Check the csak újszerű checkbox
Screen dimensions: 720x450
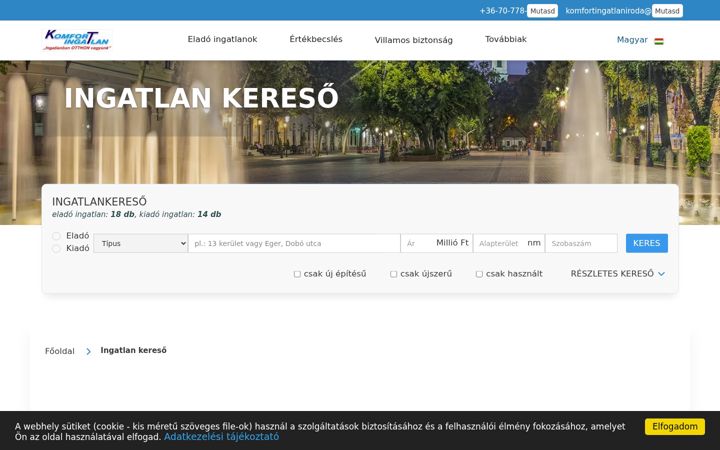394,274
